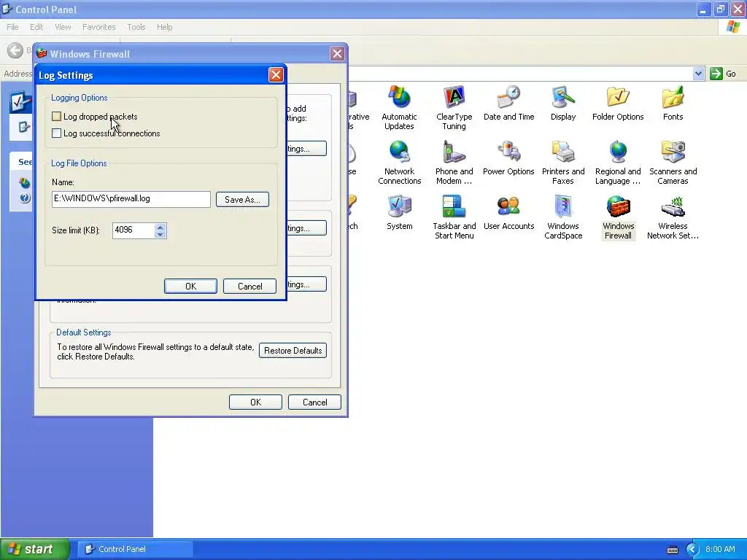The height and width of the screenshot is (560, 747).
Task: Open Scanners and Cameras icon
Action: tap(673, 163)
